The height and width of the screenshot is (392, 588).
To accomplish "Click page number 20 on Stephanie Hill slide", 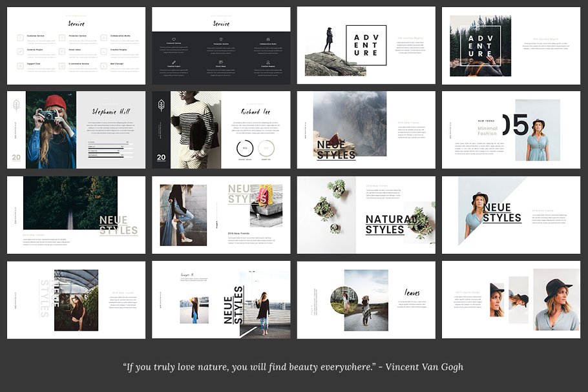I will point(16,157).
